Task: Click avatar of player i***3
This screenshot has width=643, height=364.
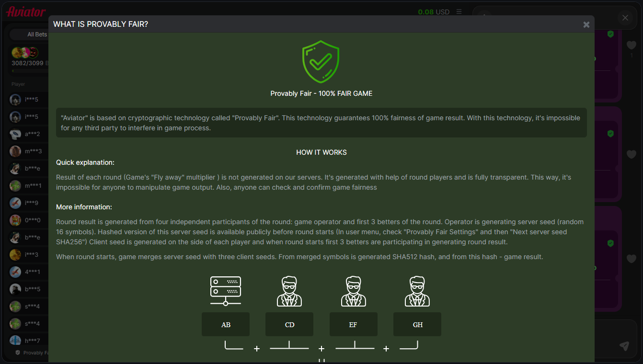Action: click(15, 255)
